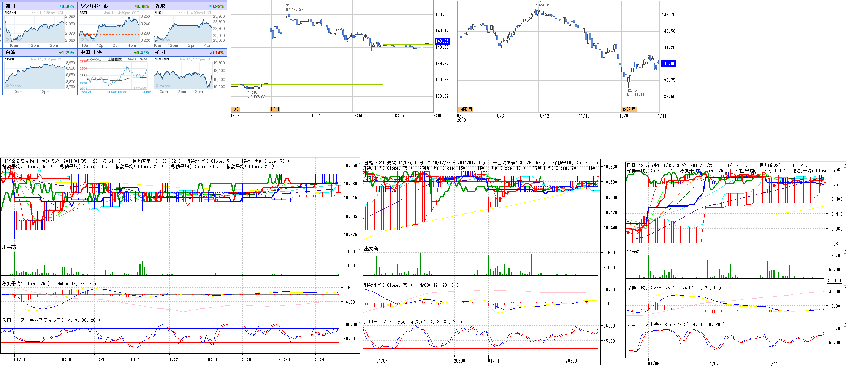Select the 1/11 date marker on intraday chart

(275, 109)
